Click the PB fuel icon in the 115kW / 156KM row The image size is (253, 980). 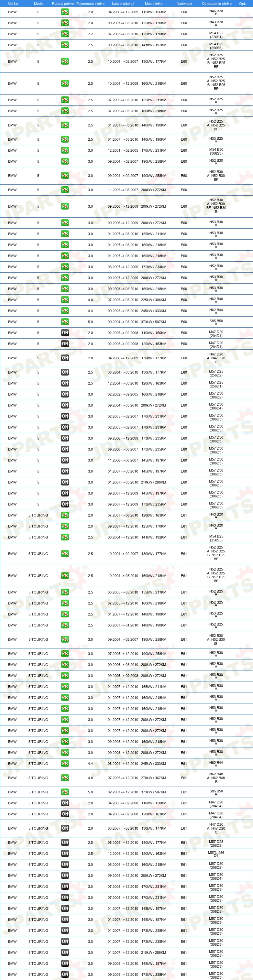(65, 12)
